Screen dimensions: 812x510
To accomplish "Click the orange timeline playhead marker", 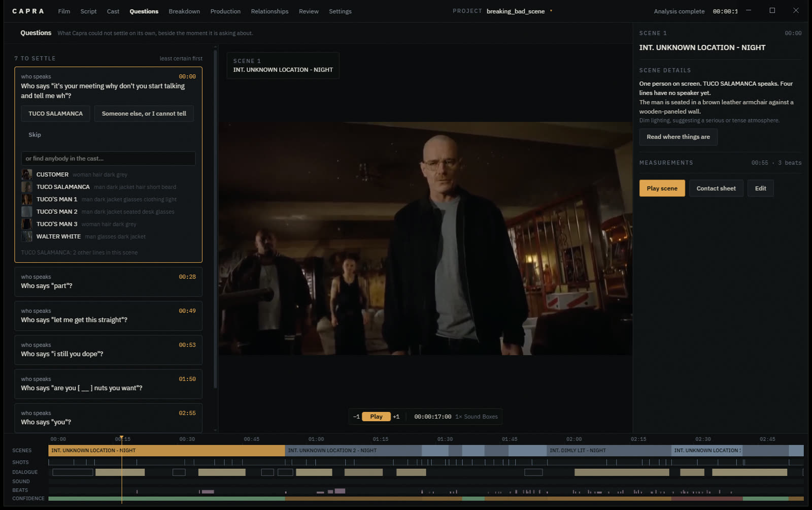I will (121, 438).
